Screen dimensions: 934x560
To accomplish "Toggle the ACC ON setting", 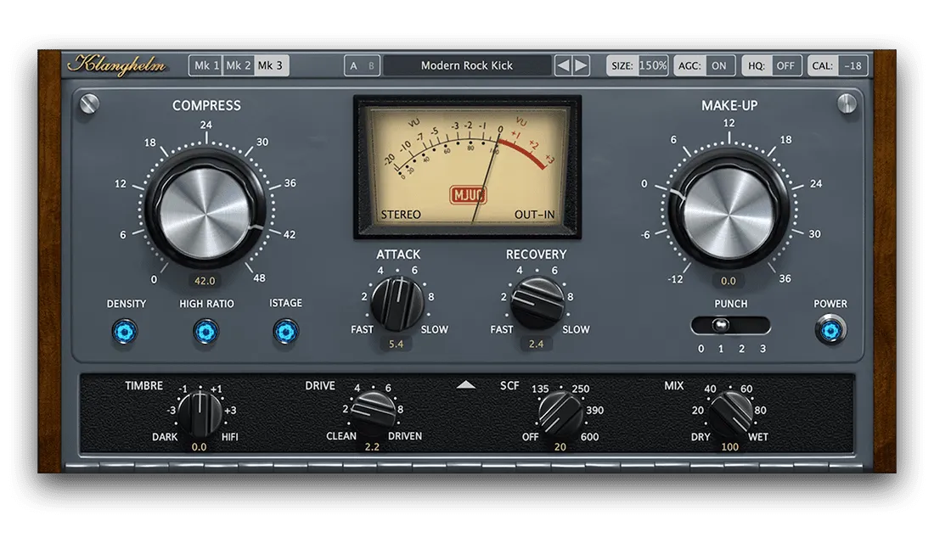I will 704,65.
